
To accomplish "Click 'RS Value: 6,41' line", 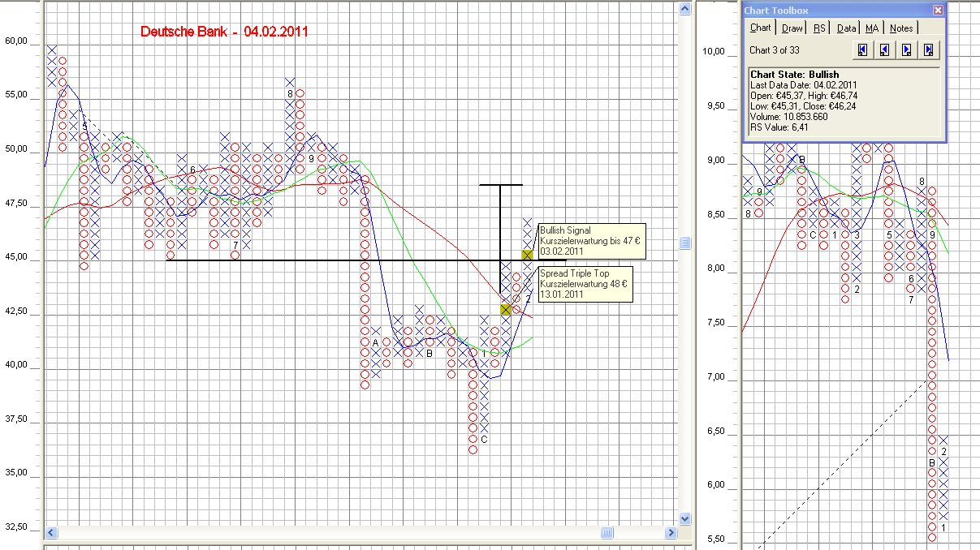I will coord(779,127).
